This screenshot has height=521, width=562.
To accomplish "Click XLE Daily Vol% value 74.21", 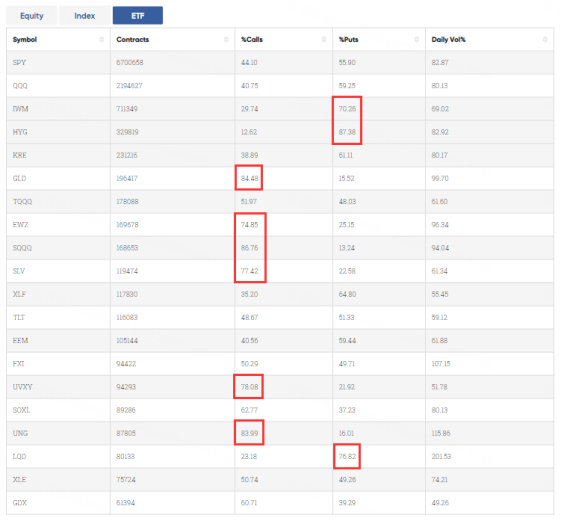I will [440, 480].
